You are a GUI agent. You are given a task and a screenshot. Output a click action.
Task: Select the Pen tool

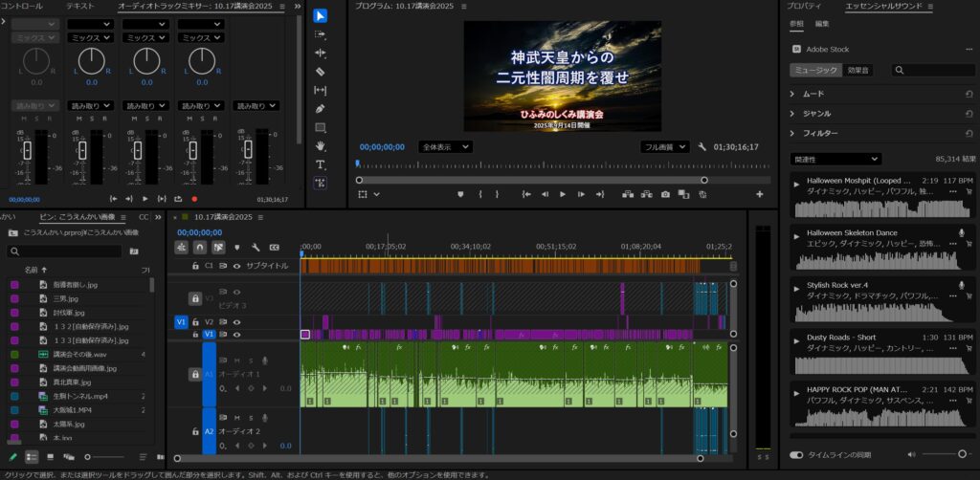pos(321,108)
